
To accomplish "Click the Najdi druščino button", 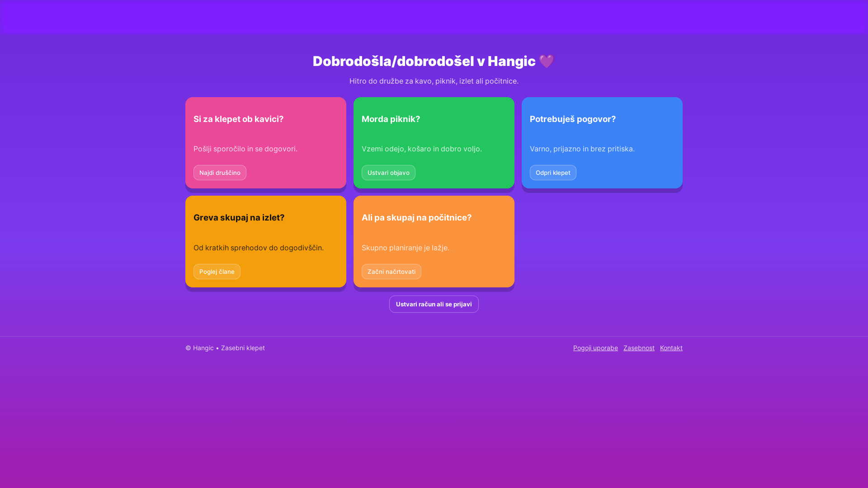I will click(x=220, y=173).
